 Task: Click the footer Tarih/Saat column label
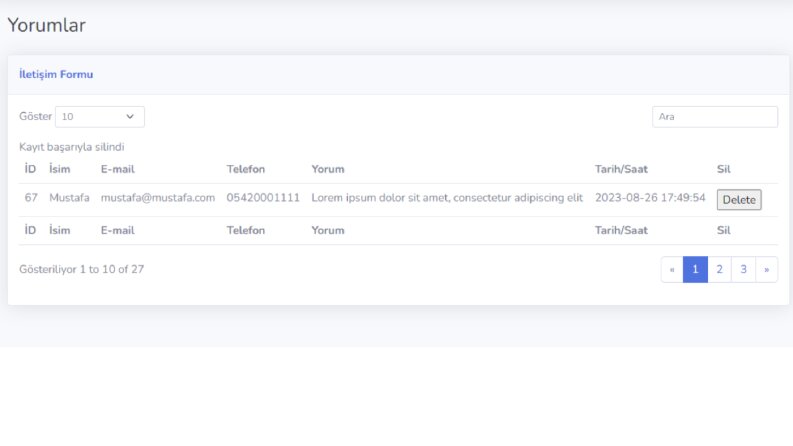pos(621,231)
